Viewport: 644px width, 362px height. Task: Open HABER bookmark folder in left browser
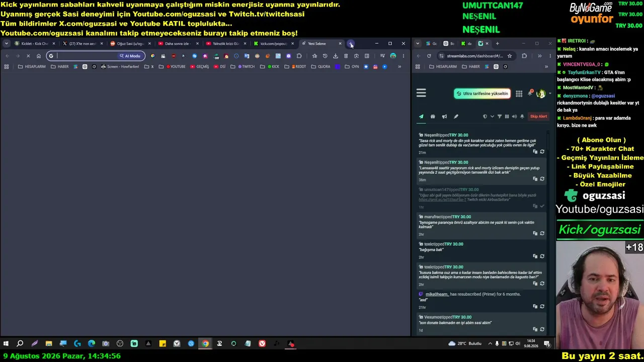click(60, 66)
